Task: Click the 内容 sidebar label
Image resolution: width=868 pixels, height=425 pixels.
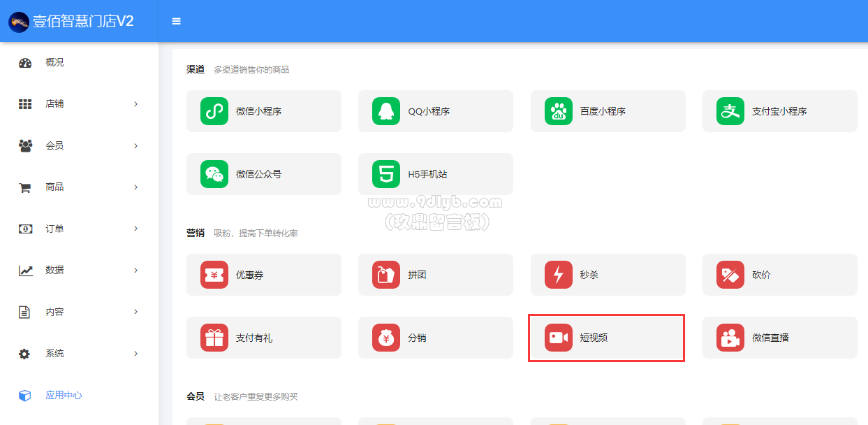Action: [x=54, y=312]
